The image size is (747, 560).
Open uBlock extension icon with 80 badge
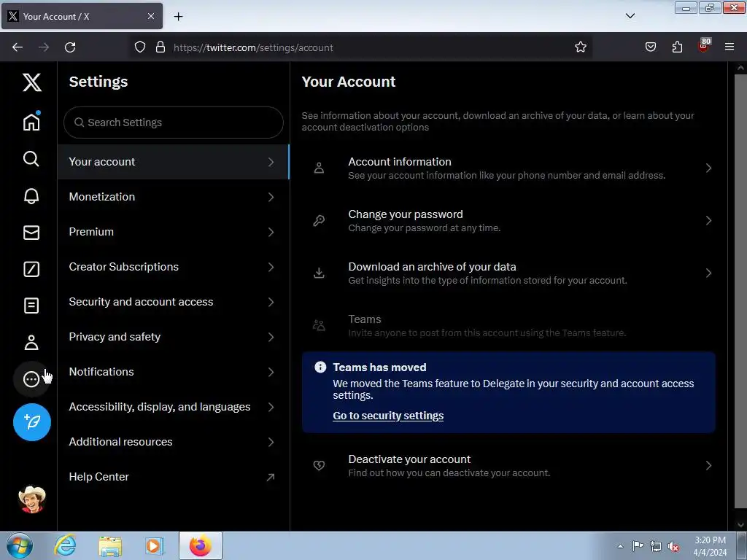point(704,45)
